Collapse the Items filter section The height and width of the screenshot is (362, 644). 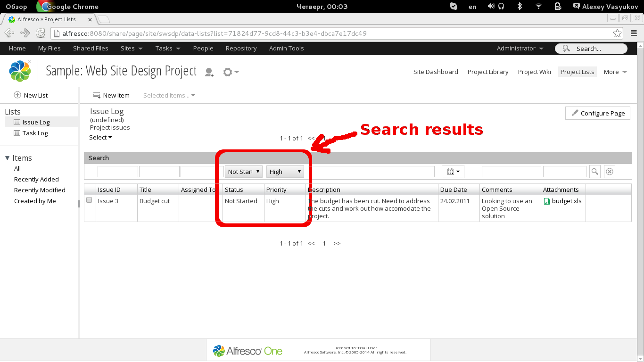(x=8, y=158)
